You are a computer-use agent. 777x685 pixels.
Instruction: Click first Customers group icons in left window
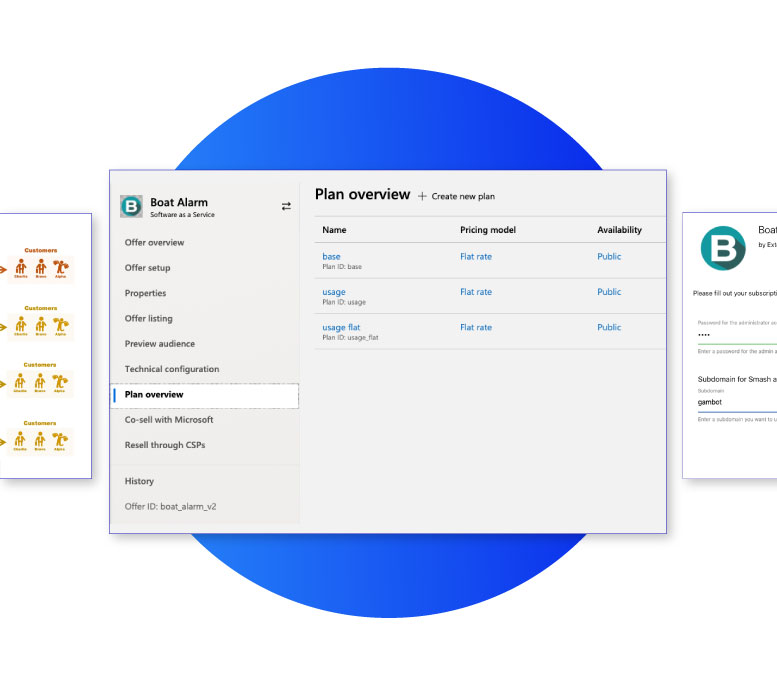41,269
